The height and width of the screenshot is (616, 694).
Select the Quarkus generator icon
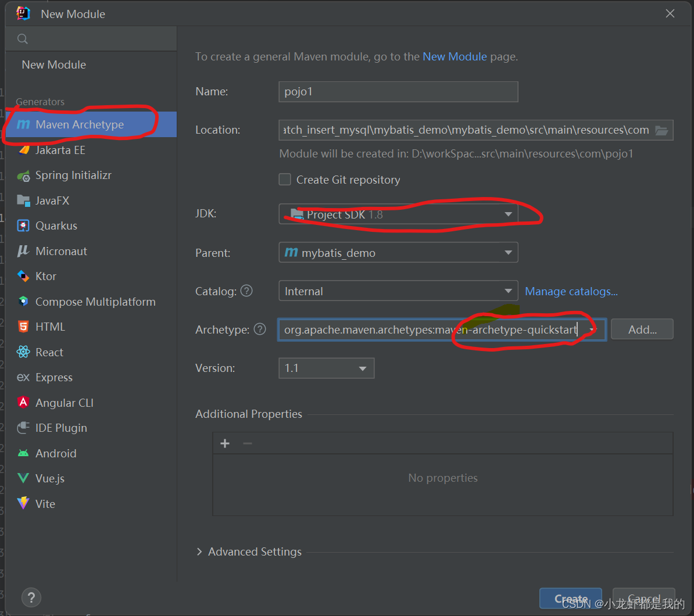23,225
